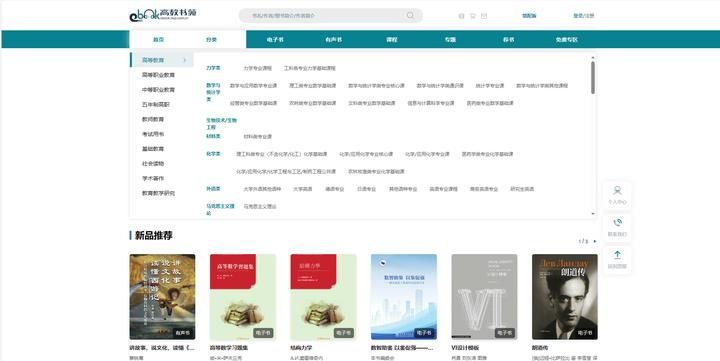Open the 马克思主义理论 link

click(x=260, y=206)
